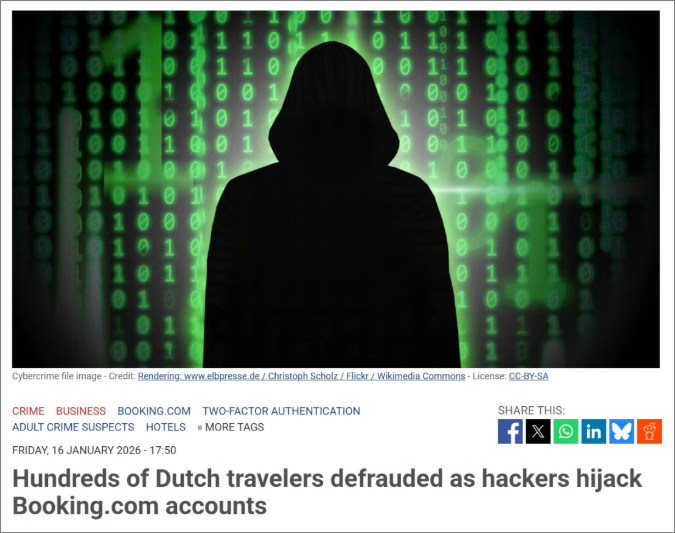Open the Adult Crime Suspects tag
Viewport: 675px width, 533px height.
pos(73,427)
